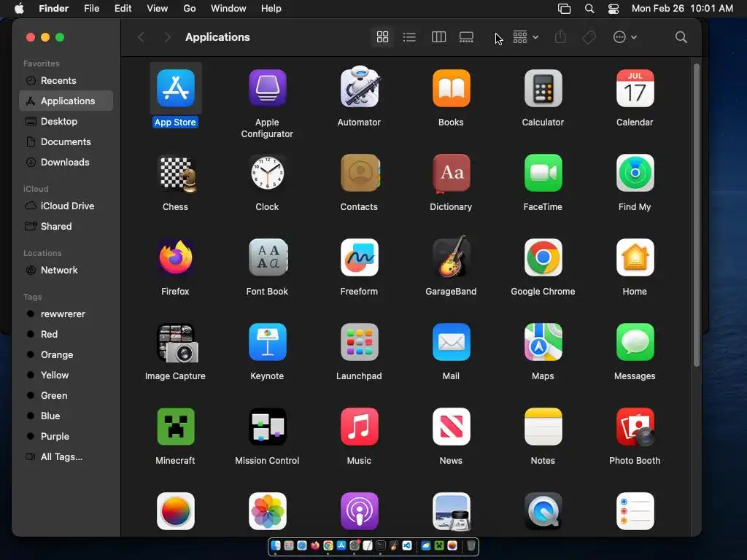Select the App Store application icon
The height and width of the screenshot is (560, 747).
click(x=175, y=88)
